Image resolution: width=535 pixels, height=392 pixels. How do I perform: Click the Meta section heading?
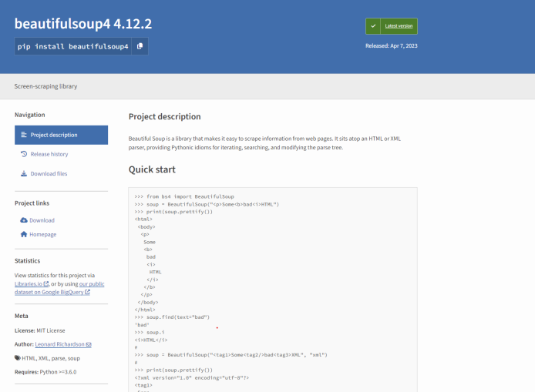point(21,316)
